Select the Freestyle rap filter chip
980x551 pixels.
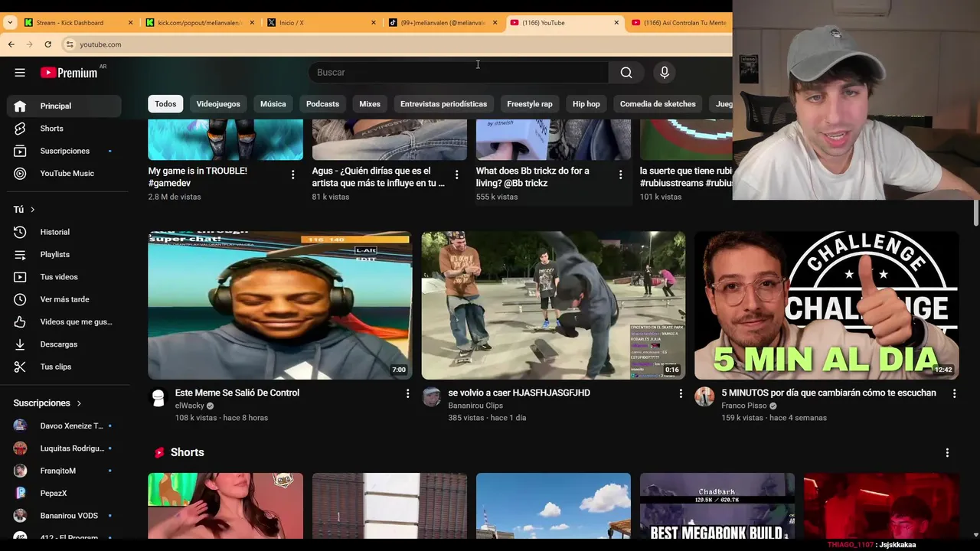point(530,104)
